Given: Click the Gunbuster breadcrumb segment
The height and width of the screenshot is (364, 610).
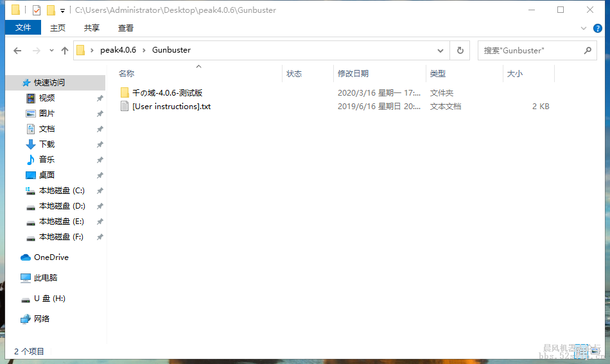Looking at the screenshot, I should tap(171, 50).
